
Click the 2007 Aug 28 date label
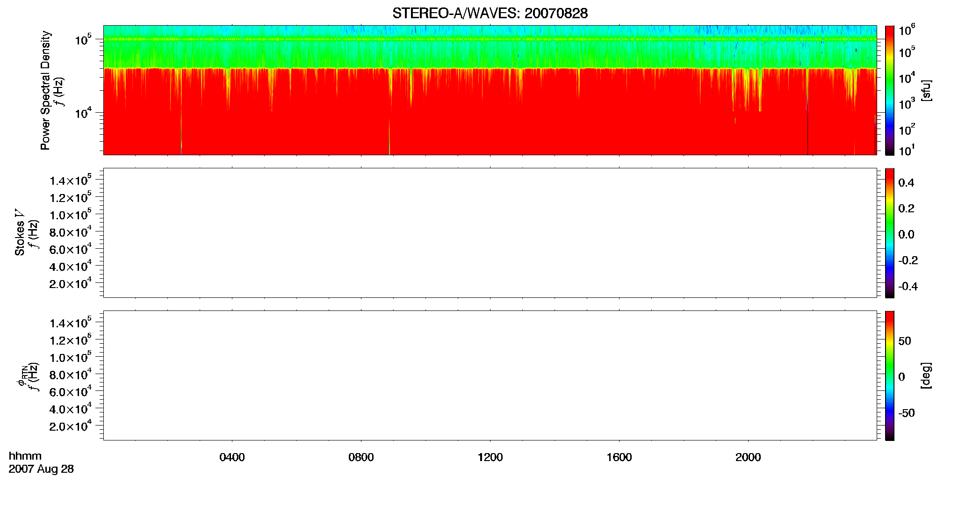41,469
